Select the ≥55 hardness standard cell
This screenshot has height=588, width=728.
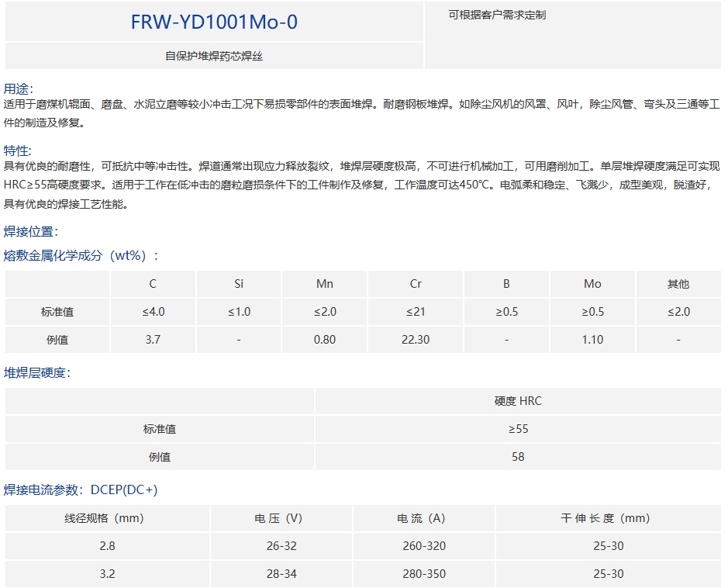point(518,429)
